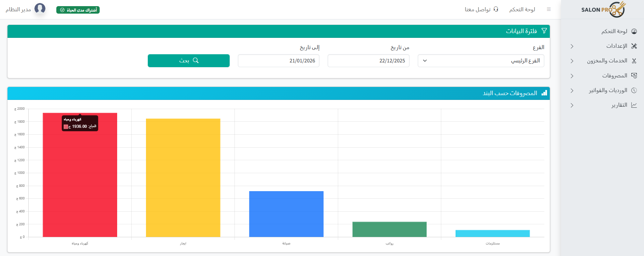Click the yellow ايجار bar

(183, 178)
